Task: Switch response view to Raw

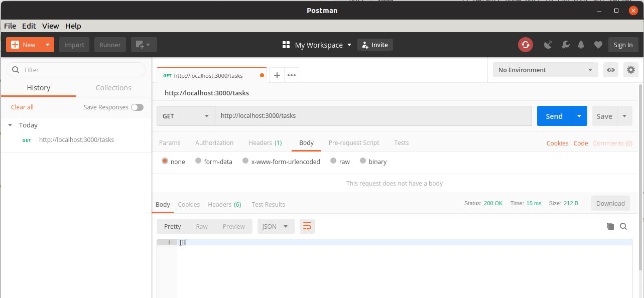Action: click(x=202, y=226)
